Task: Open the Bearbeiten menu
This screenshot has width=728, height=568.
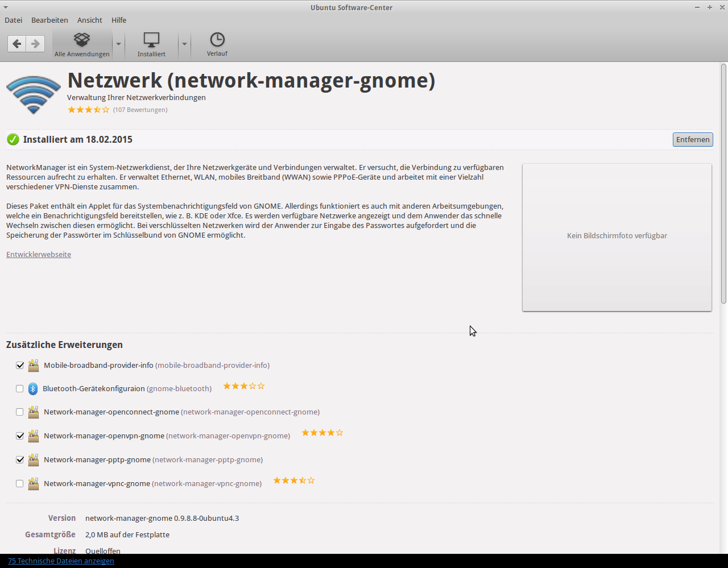Action: [x=49, y=20]
